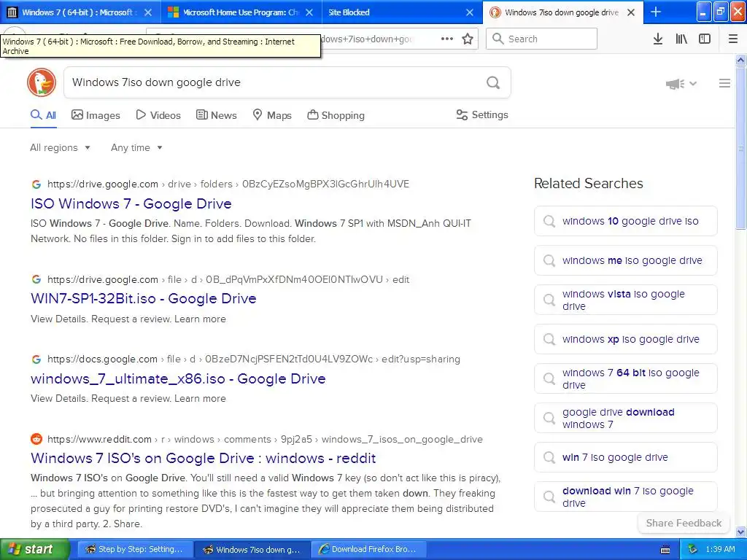Click related search windows me iso google drive

tap(625, 260)
